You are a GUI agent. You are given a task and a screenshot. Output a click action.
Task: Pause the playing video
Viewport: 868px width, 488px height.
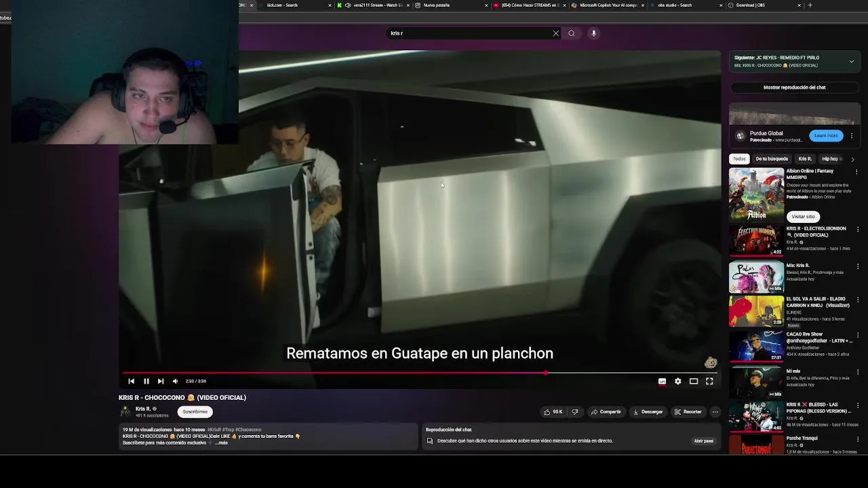point(146,381)
